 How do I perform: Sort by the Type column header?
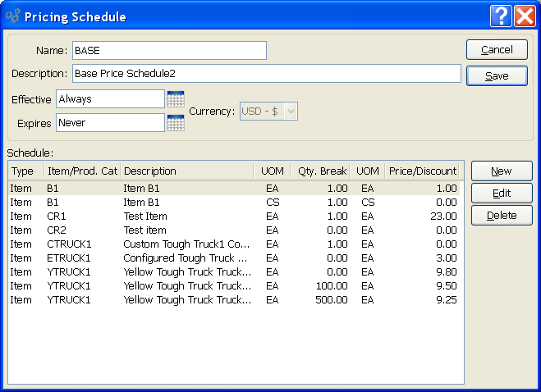coord(26,171)
